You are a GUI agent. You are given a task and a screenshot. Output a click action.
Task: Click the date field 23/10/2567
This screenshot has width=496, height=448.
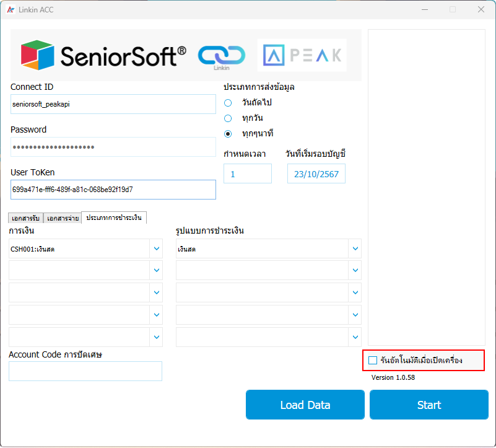click(x=316, y=173)
